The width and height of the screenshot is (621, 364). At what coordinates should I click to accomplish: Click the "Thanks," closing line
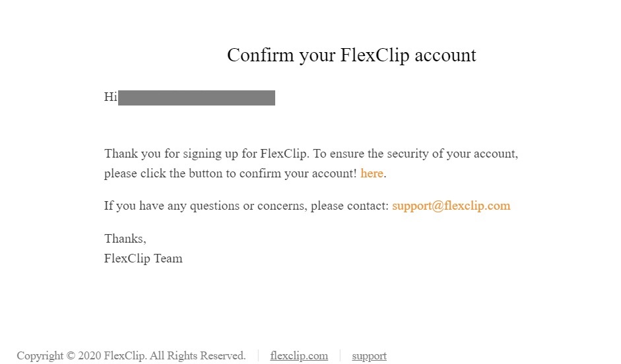coord(125,239)
